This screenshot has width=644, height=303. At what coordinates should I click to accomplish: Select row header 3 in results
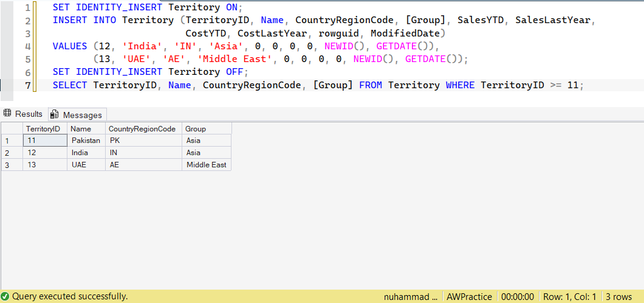click(12, 165)
